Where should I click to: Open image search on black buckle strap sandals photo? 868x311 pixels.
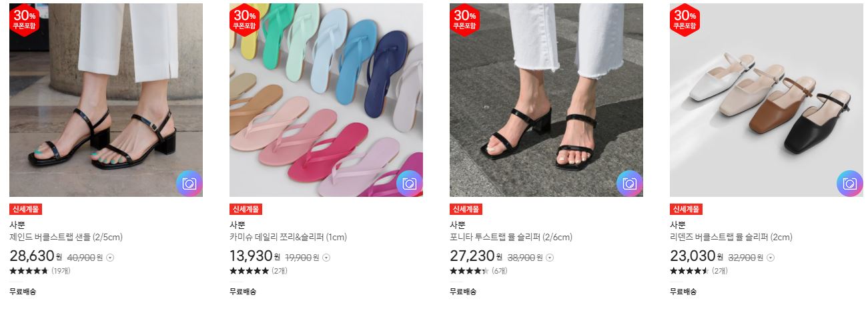point(189,184)
